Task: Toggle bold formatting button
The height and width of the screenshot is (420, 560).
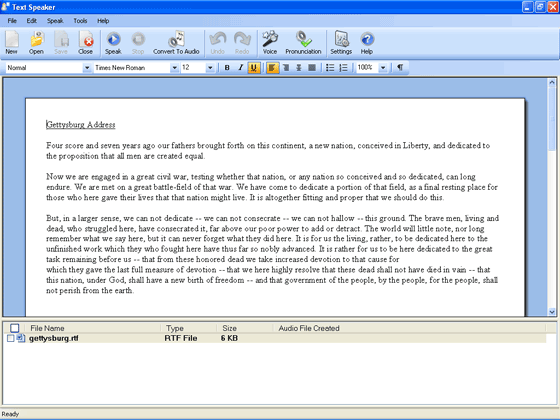Action: [227, 68]
